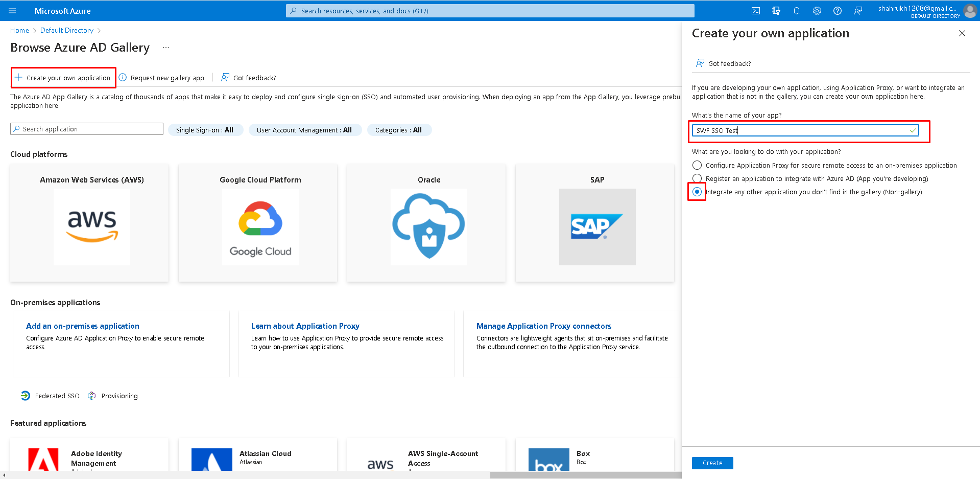The height and width of the screenshot is (479, 980).
Task: Click the Provisioning legend icon
Action: (x=92, y=396)
